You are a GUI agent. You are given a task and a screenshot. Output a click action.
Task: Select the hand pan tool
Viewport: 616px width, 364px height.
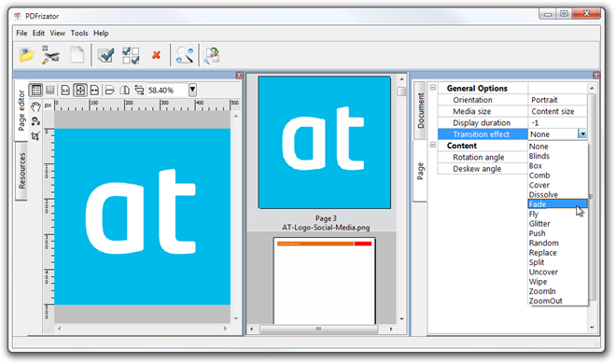pyautogui.click(x=35, y=106)
